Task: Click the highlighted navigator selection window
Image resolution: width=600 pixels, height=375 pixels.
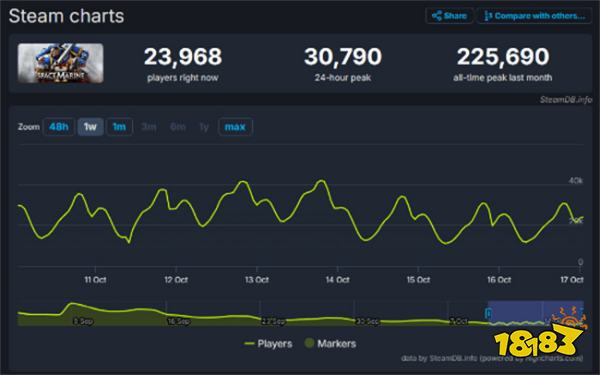Action: click(x=536, y=313)
